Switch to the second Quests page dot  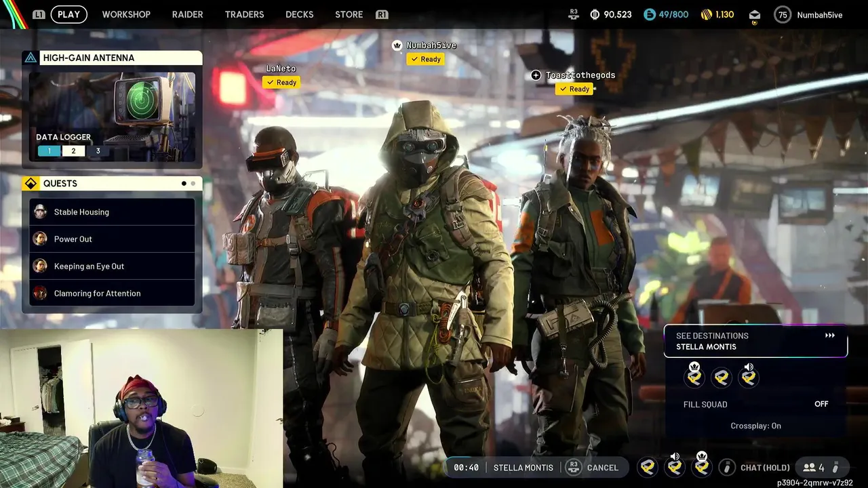[193, 184]
